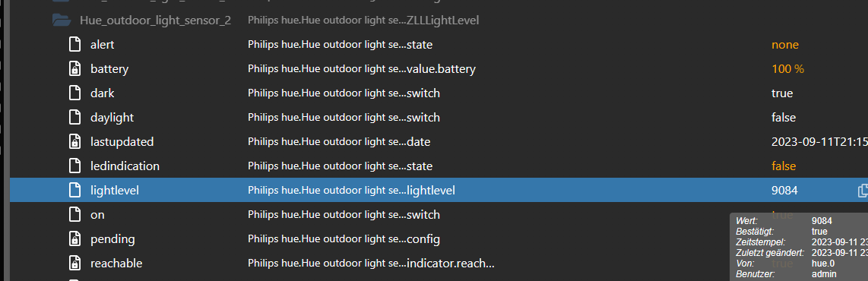
Task: Click the alert state file icon
Action: (x=74, y=44)
